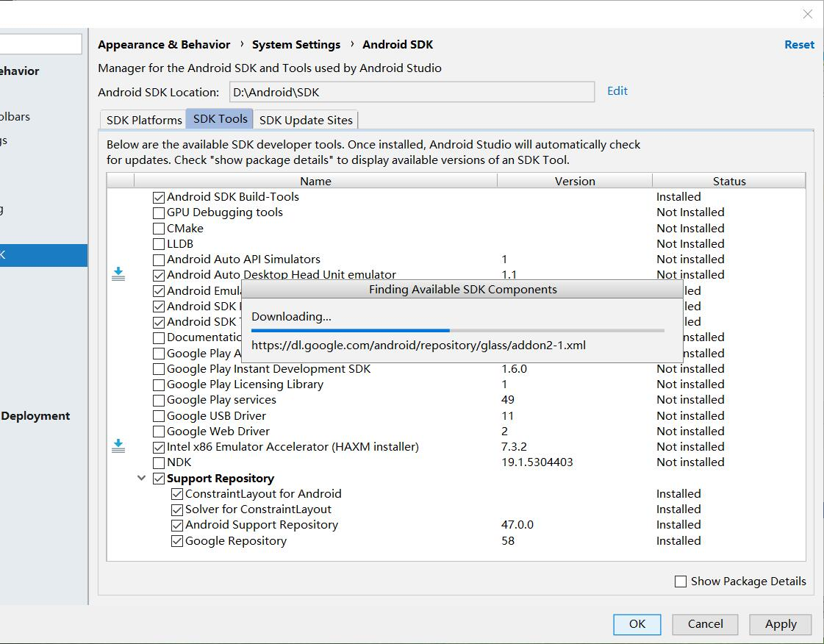The width and height of the screenshot is (824, 644).
Task: Open the SDK Update Sites tab
Action: tap(306, 120)
